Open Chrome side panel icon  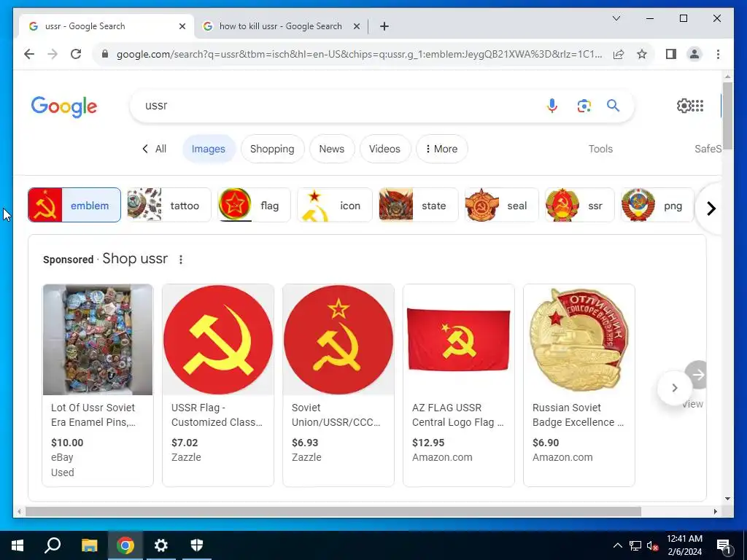click(x=671, y=54)
